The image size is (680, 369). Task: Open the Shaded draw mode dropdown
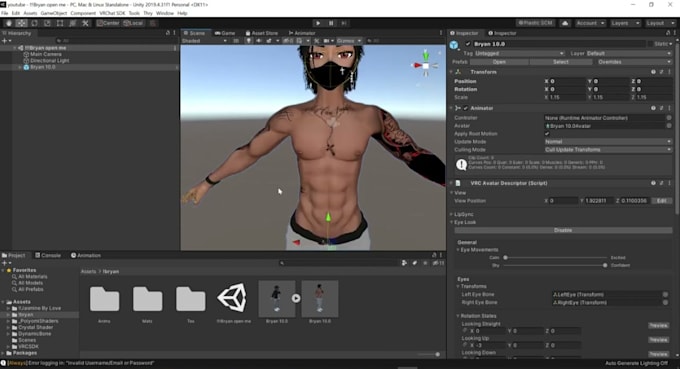click(204, 41)
